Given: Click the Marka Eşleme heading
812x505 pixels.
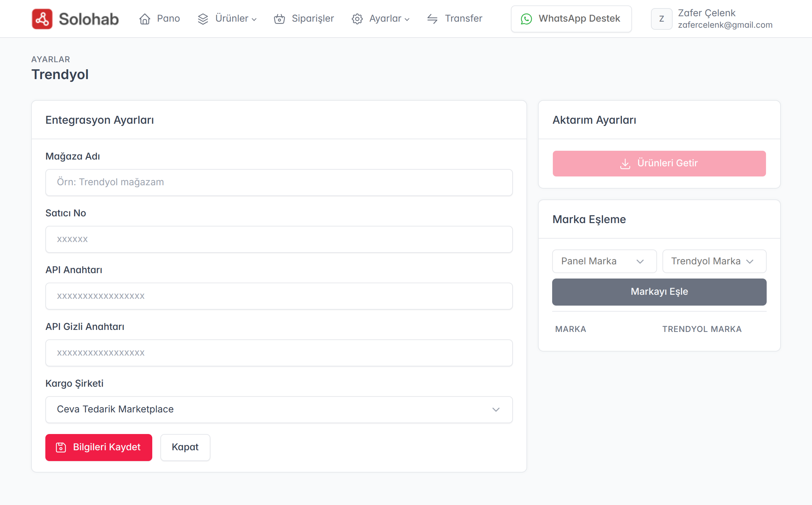Looking at the screenshot, I should click(x=589, y=219).
